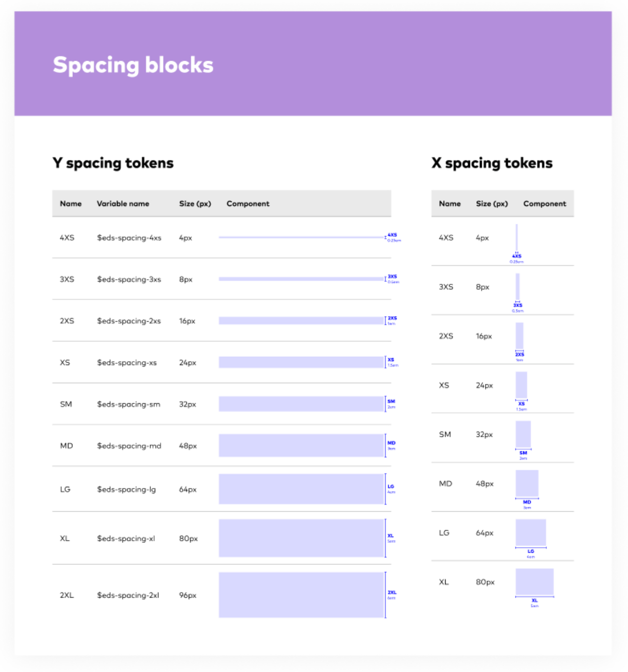The width and height of the screenshot is (628, 672).
Task: Click the "3XS" name in the X spacing table
Action: (446, 287)
